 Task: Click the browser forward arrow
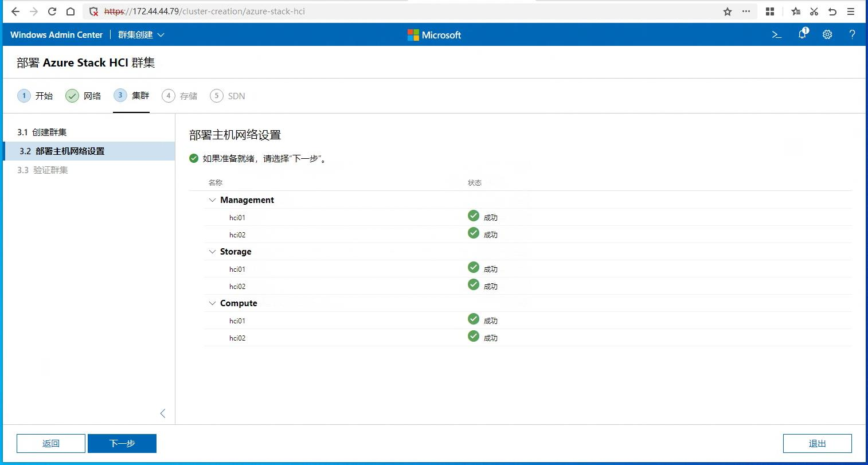coord(34,11)
